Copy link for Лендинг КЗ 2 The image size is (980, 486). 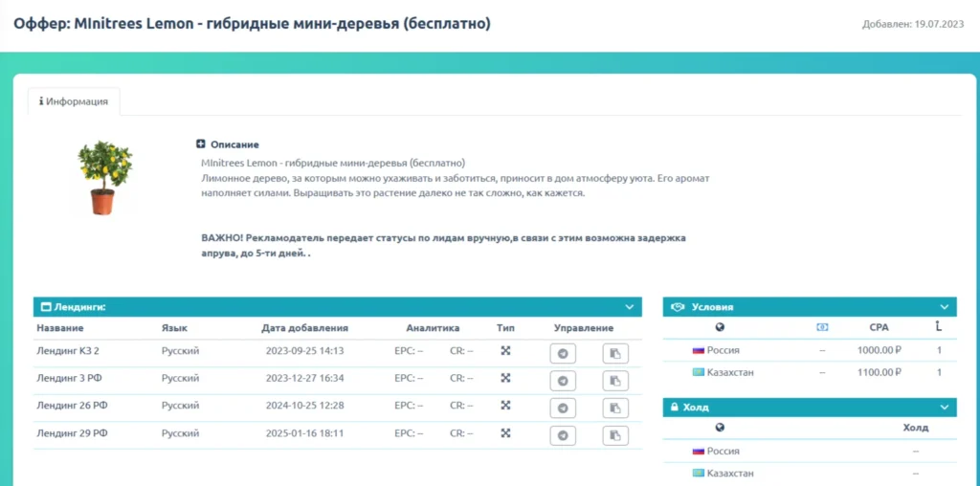(615, 354)
